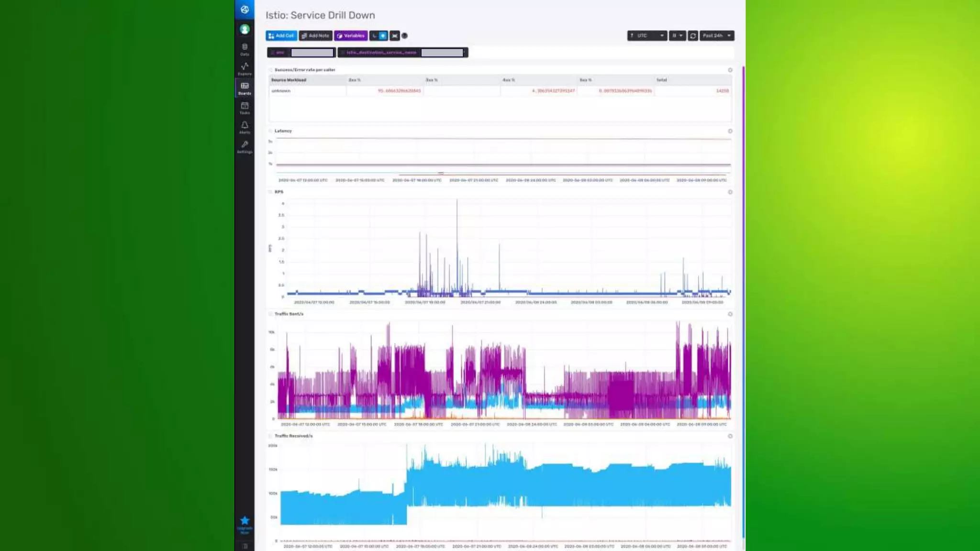The image size is (980, 551).
Task: Open RPS cell gear options
Action: click(x=730, y=192)
